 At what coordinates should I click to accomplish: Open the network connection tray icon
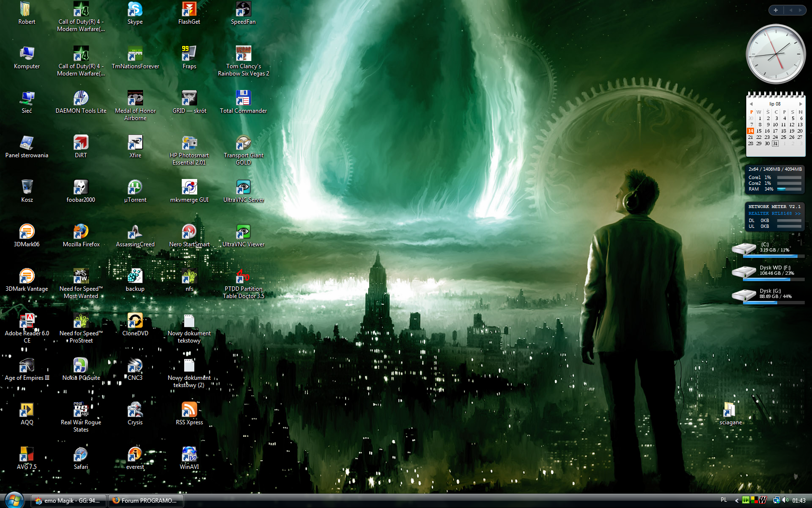[x=776, y=500]
